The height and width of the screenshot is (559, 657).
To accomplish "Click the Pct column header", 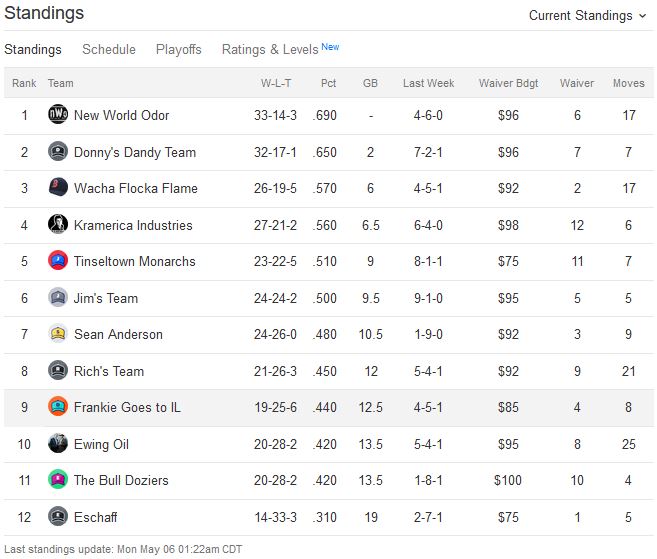I will pos(328,83).
